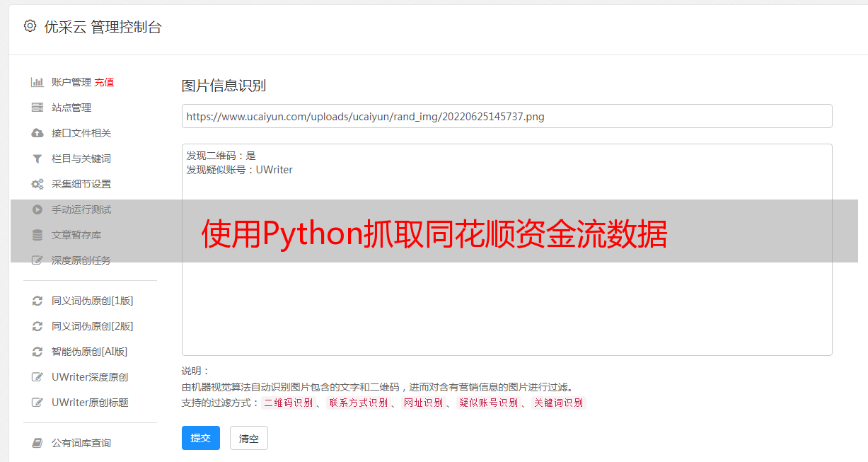Viewport: 868px width, 462px height.
Task: Click the image URL input field
Action: point(507,116)
